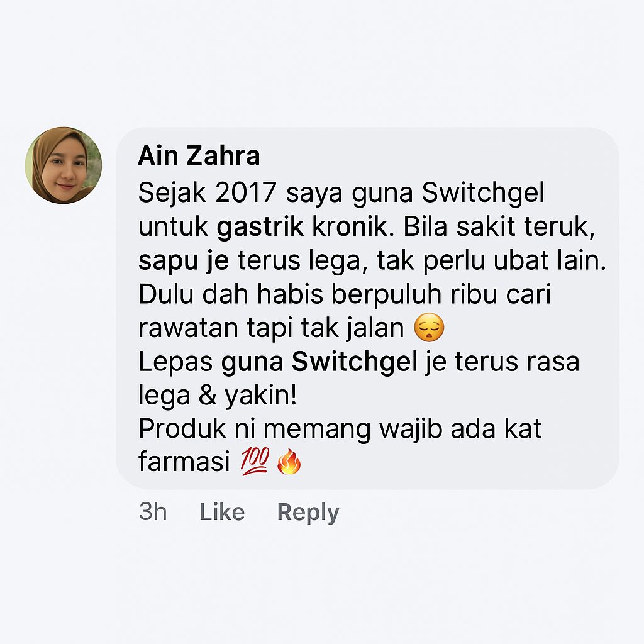Click the pensive face emoji

(x=429, y=327)
